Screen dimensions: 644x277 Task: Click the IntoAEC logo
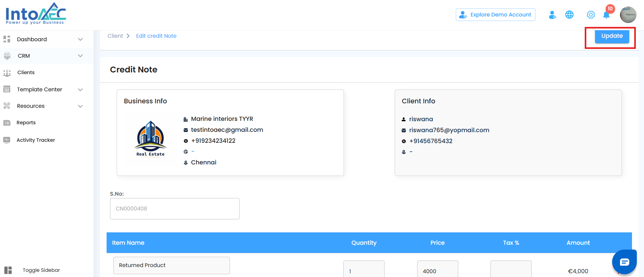[x=36, y=14]
